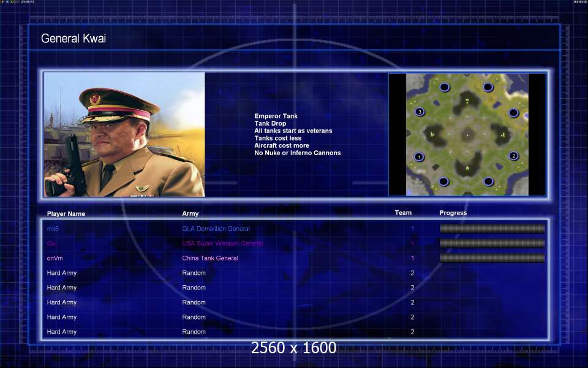Click the Gul loading progress bar
Image resolution: width=588 pixels, height=368 pixels.
pos(492,243)
